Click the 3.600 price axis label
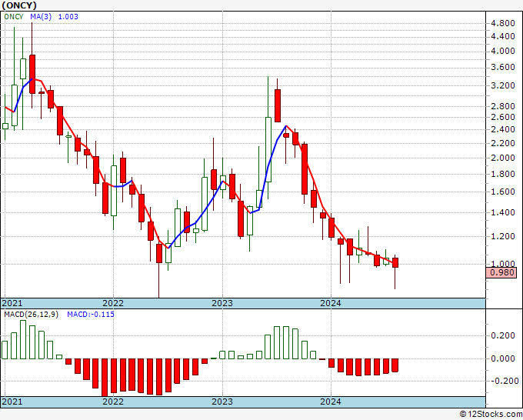 503,68
